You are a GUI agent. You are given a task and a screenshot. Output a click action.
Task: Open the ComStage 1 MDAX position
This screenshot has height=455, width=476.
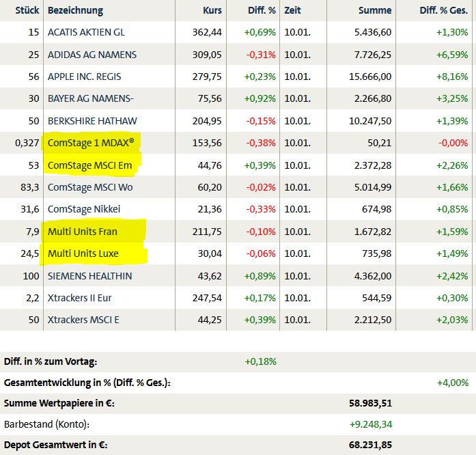(91, 143)
